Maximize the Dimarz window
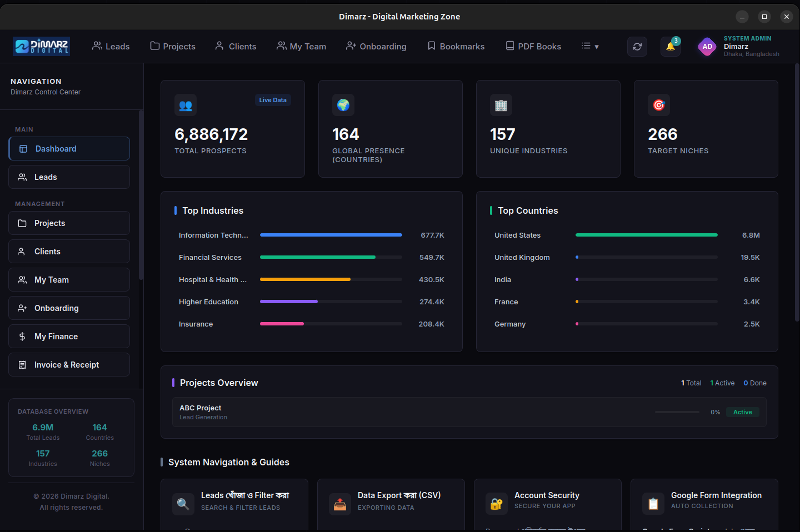 click(764, 17)
